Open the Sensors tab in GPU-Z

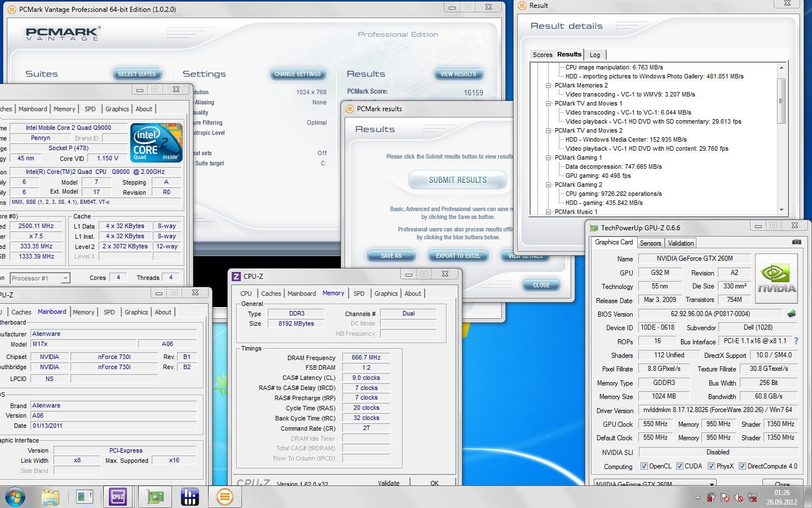(x=650, y=243)
